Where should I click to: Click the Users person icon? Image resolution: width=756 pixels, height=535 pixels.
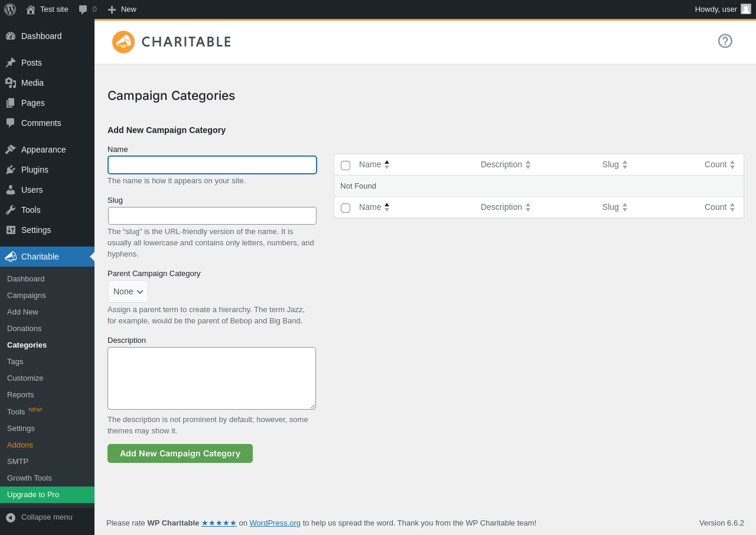11,190
